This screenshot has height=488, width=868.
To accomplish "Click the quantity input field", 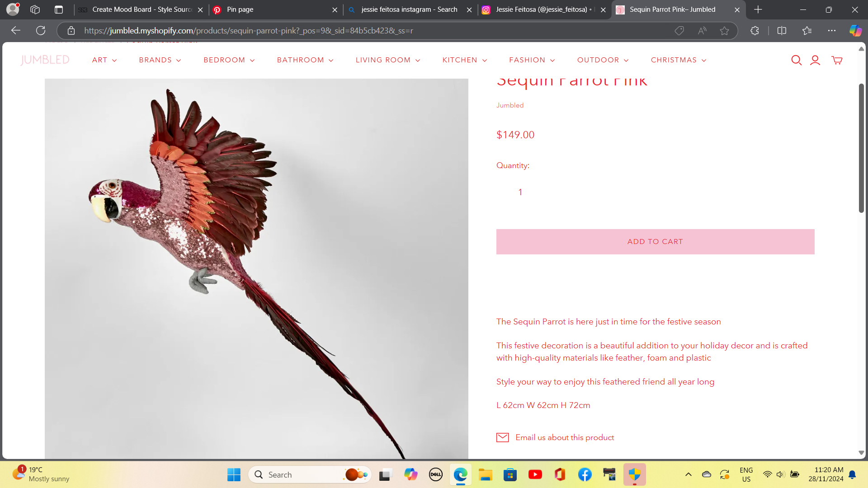I will [x=520, y=192].
